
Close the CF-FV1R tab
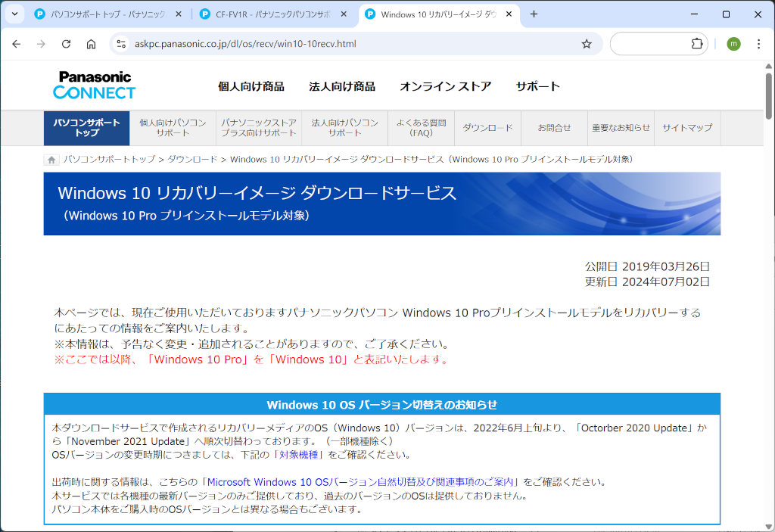(344, 14)
